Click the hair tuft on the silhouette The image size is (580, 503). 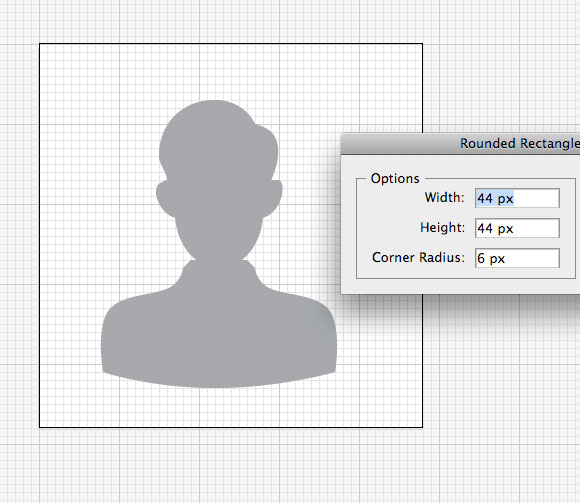coord(267,148)
